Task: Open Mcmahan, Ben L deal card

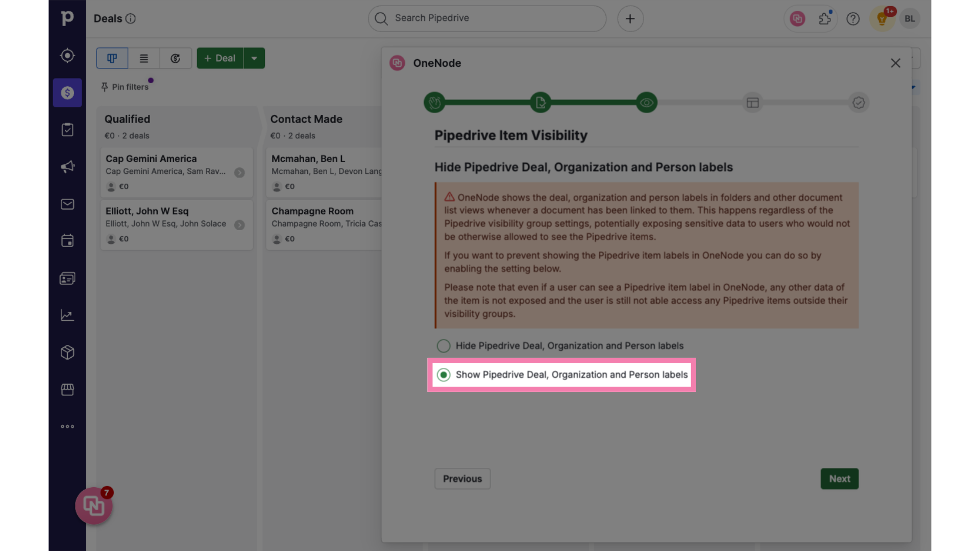Action: pos(324,172)
